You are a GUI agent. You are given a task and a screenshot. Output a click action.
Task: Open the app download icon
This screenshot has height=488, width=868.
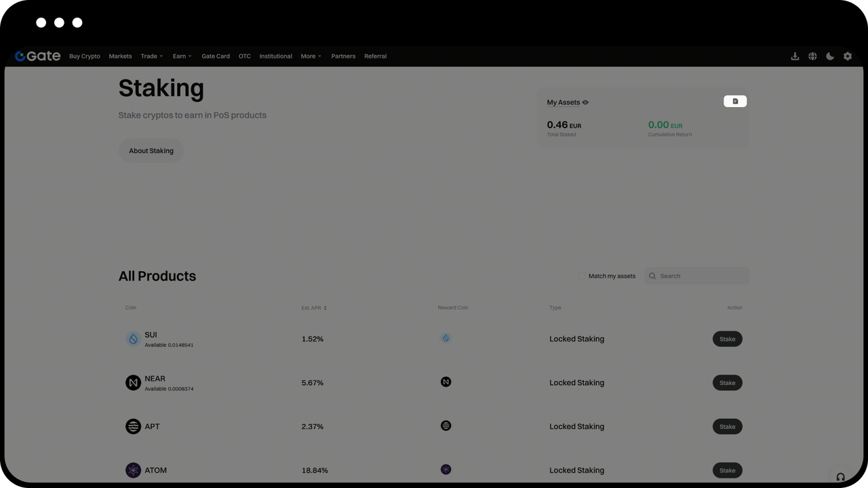click(x=795, y=56)
